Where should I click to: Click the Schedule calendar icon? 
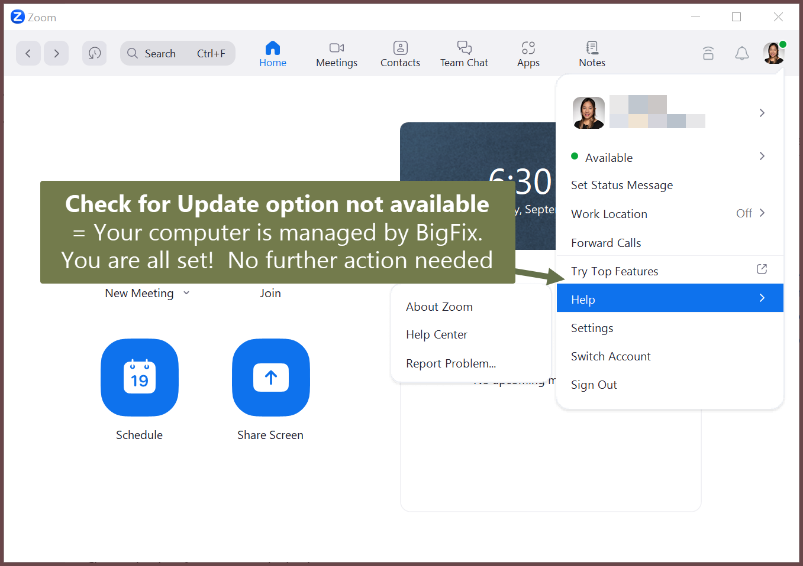(x=139, y=377)
